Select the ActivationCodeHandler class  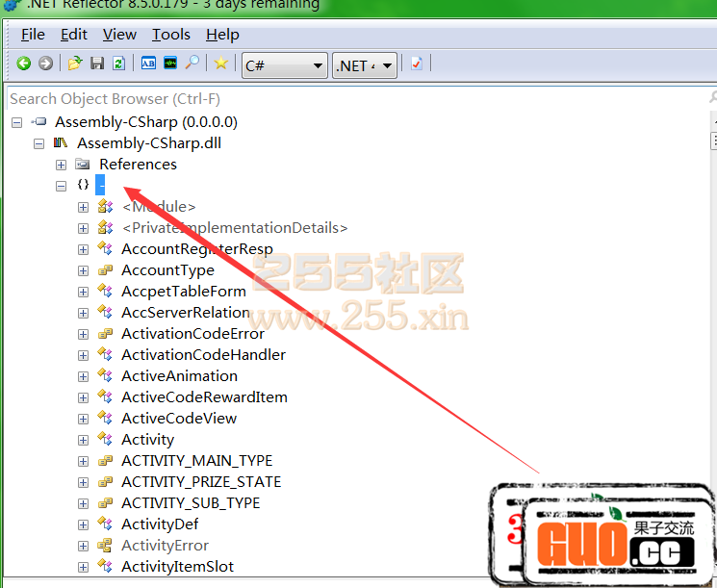(203, 355)
